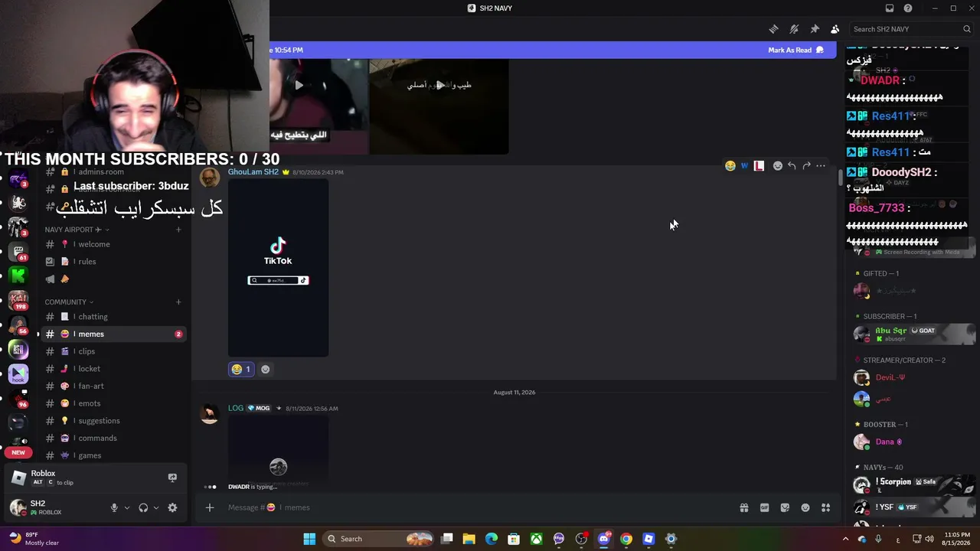Reply to GhouLam SH2's message
Image resolution: width=980 pixels, height=551 pixels.
click(792, 165)
